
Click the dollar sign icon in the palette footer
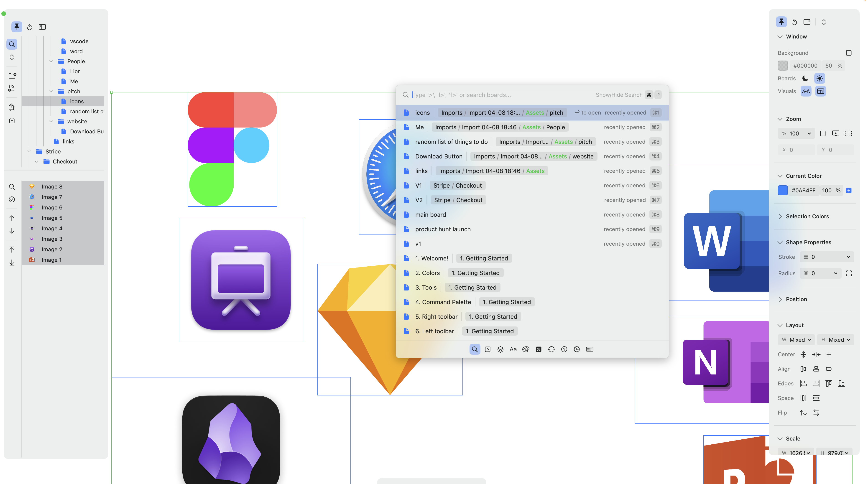tap(564, 349)
